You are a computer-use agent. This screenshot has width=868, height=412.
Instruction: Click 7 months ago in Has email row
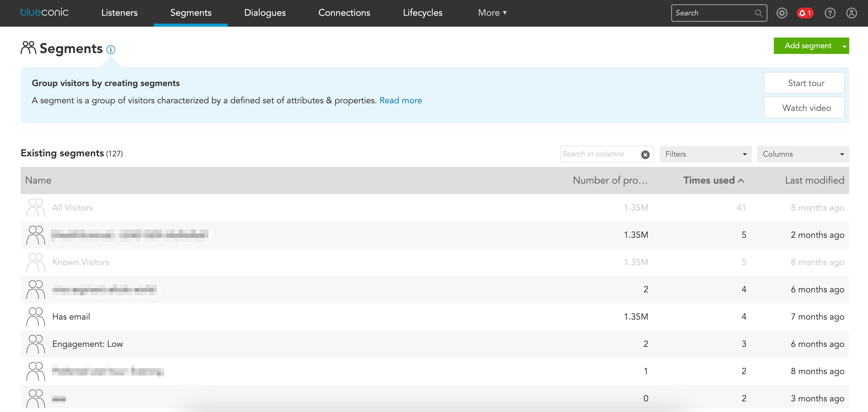point(817,317)
